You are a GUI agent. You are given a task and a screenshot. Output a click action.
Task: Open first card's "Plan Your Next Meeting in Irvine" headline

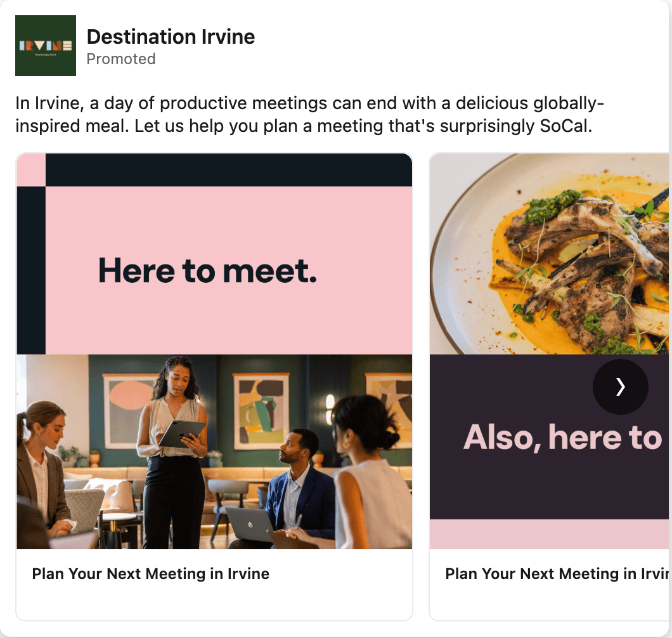click(x=151, y=574)
